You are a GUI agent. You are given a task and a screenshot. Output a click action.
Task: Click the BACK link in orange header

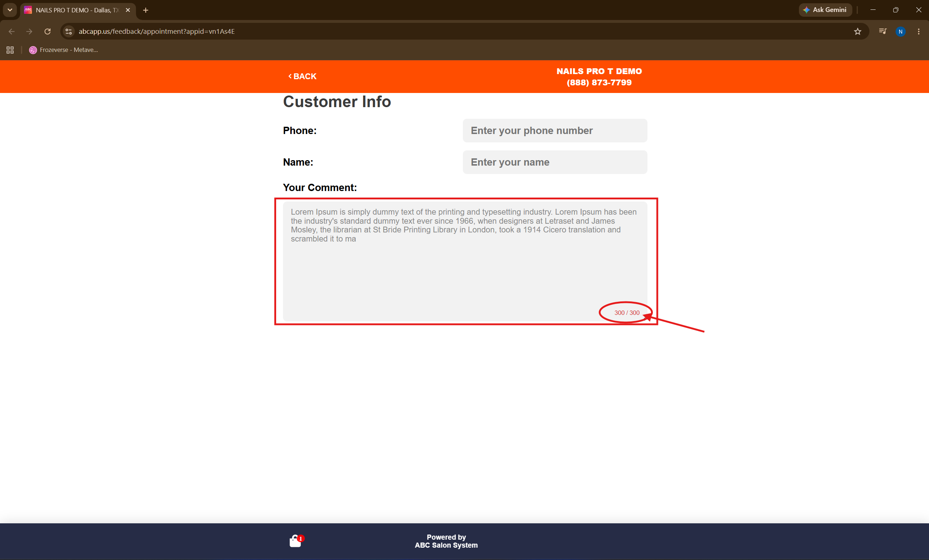[x=302, y=76]
